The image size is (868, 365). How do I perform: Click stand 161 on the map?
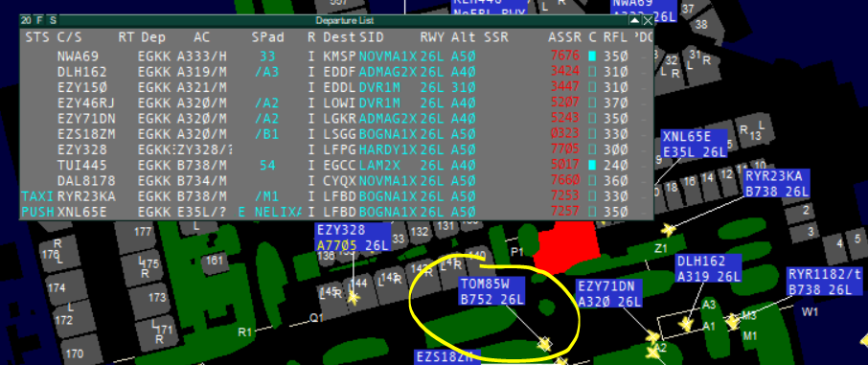(215, 260)
